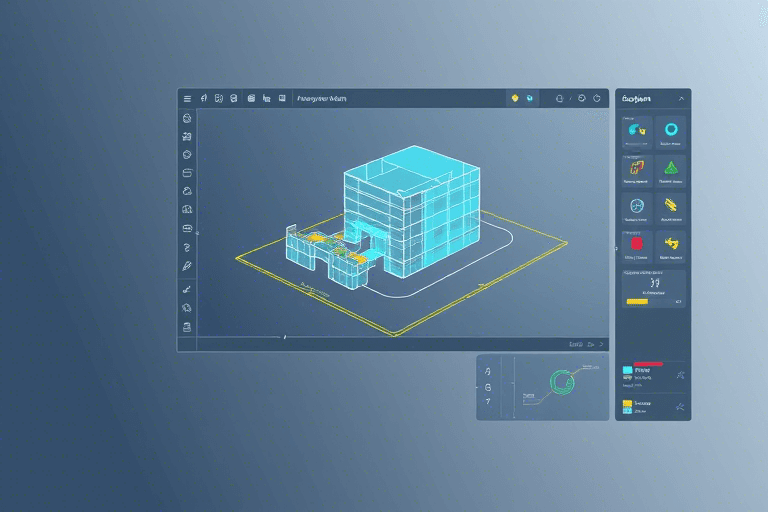Click the blue cube icon in the toolbar

(531, 99)
